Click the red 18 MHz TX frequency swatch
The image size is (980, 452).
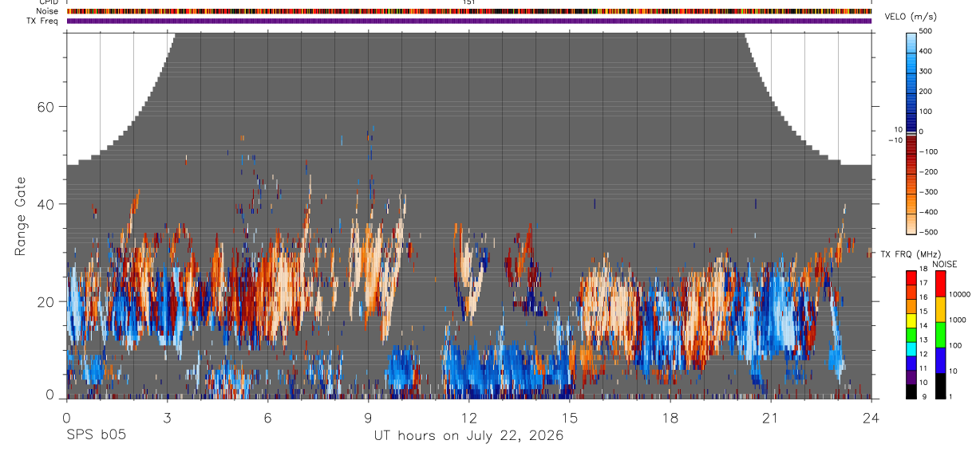[911, 278]
